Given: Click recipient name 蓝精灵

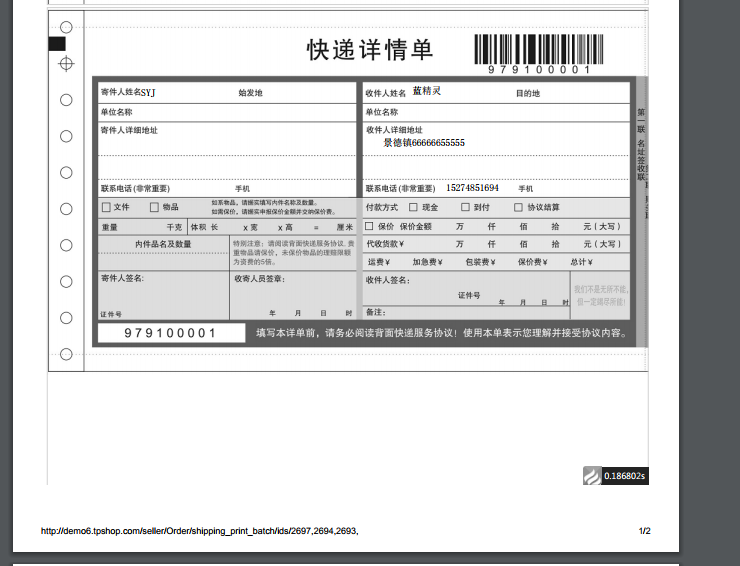Looking at the screenshot, I should (x=426, y=91).
